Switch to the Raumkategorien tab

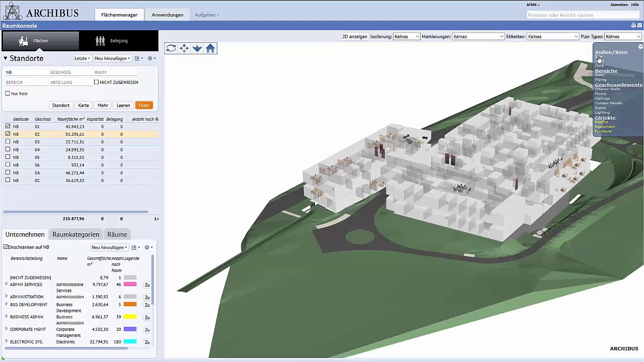[76, 234]
